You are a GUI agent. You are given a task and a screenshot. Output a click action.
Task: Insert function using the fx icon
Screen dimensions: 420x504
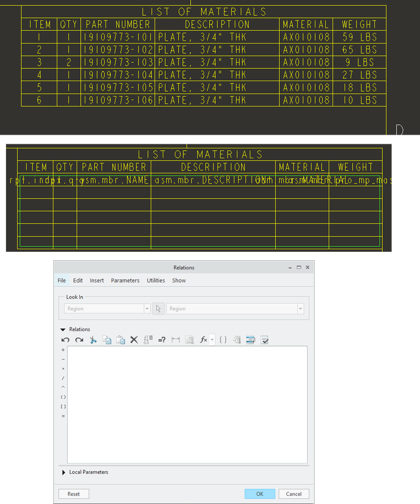203,340
